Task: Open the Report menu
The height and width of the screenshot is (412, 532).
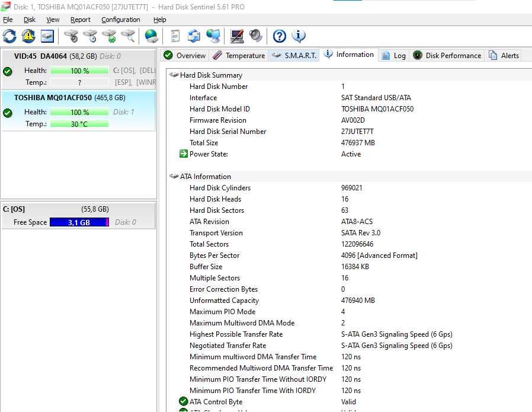Action: (x=81, y=20)
